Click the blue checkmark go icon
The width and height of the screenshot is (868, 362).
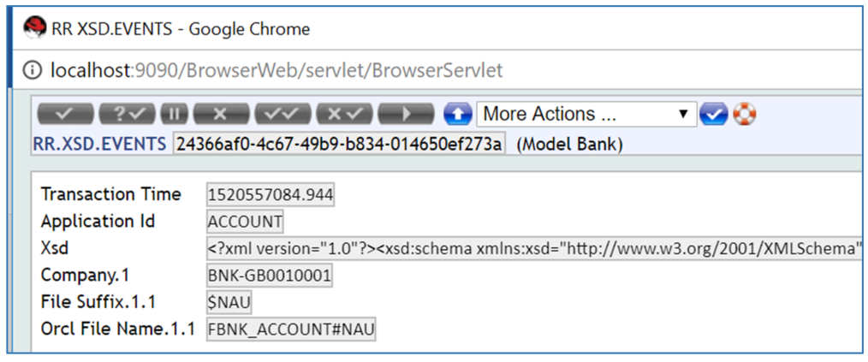pyautogui.click(x=713, y=114)
